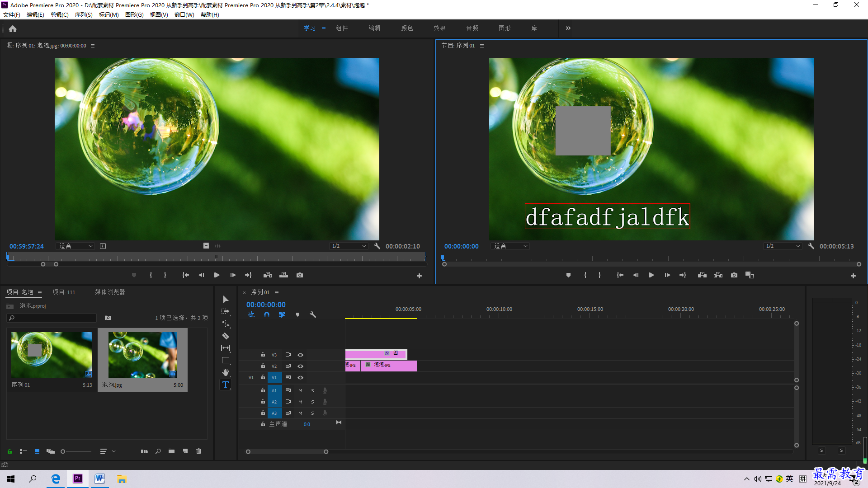
Task: Play source monitor clip
Action: (217, 275)
